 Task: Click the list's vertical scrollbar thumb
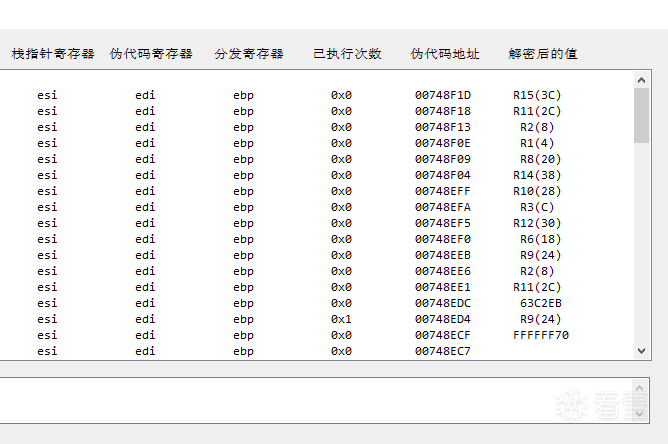coord(642,115)
